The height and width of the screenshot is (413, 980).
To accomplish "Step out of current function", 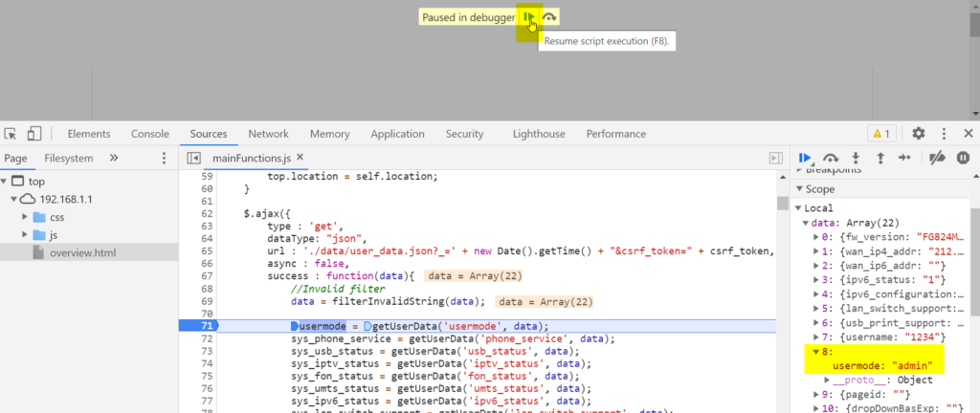I will click(880, 158).
